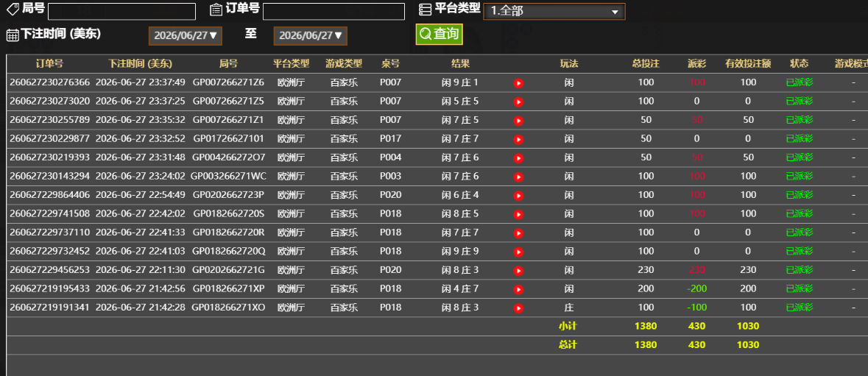868x376 pixels.
Task: Click bet time 2026-06-27 23:31:48
Action: click(141, 157)
